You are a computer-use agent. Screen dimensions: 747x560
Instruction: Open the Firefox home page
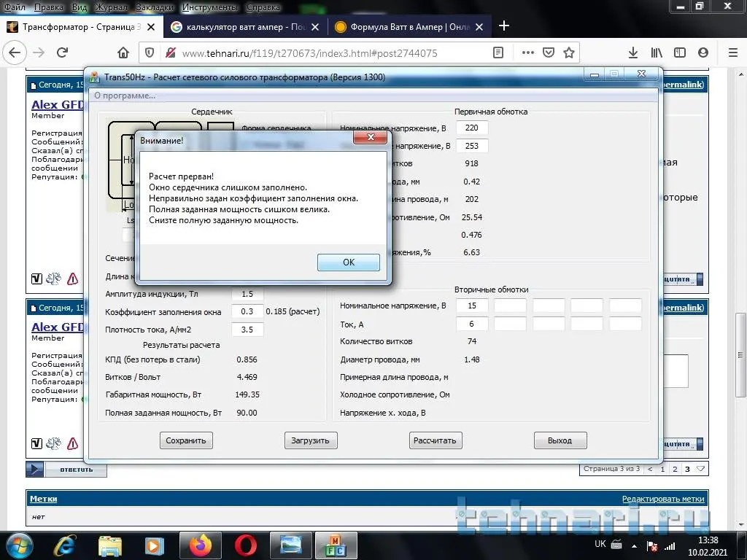[123, 52]
